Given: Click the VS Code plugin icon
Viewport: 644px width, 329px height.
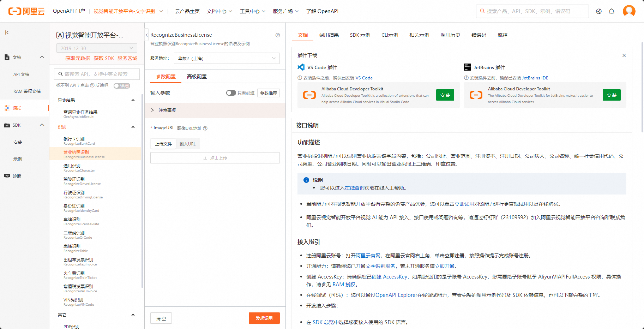Looking at the screenshot, I should 301,67.
